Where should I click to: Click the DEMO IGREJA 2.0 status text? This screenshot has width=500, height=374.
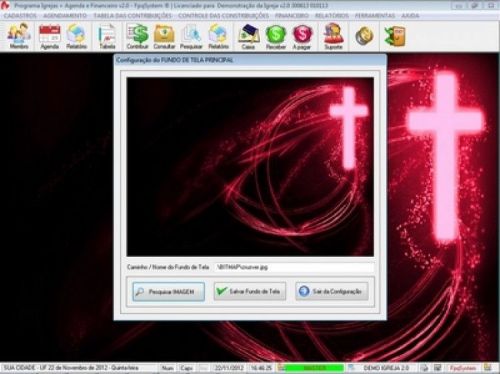[x=386, y=368]
